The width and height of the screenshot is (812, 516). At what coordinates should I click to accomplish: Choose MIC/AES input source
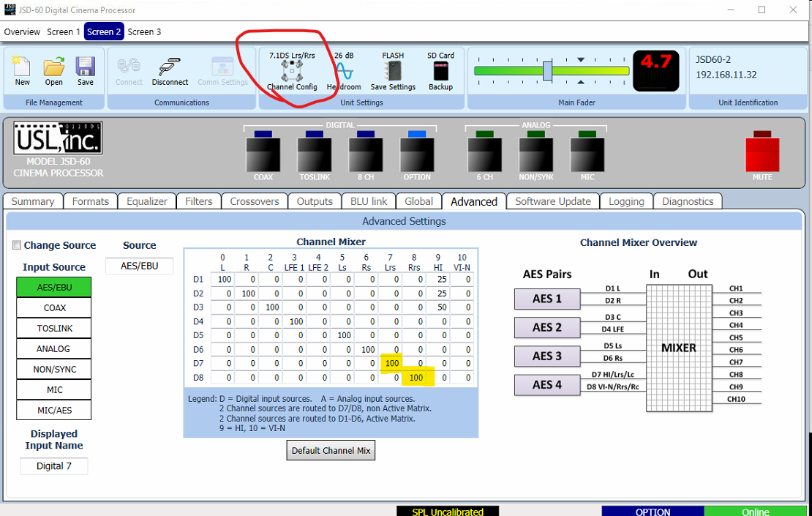[x=54, y=410]
